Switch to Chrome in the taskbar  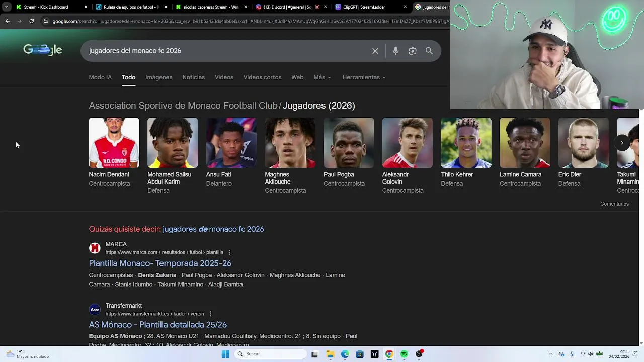pos(389,354)
